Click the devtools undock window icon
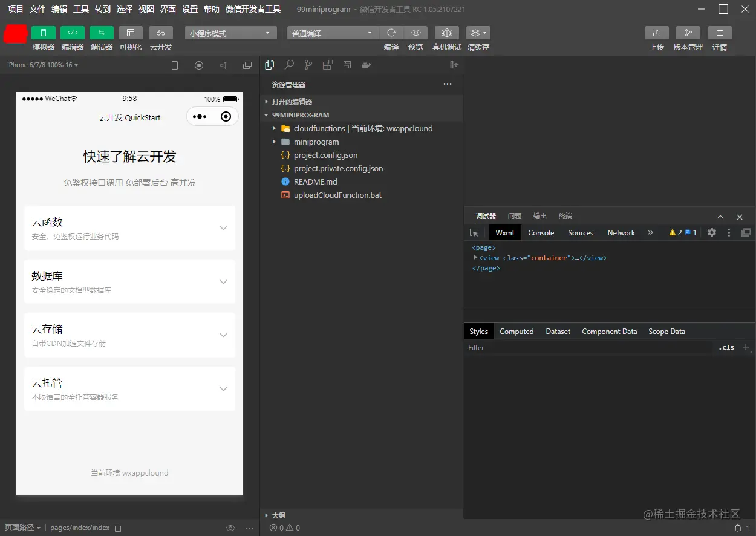This screenshot has height=536, width=756. tap(746, 232)
